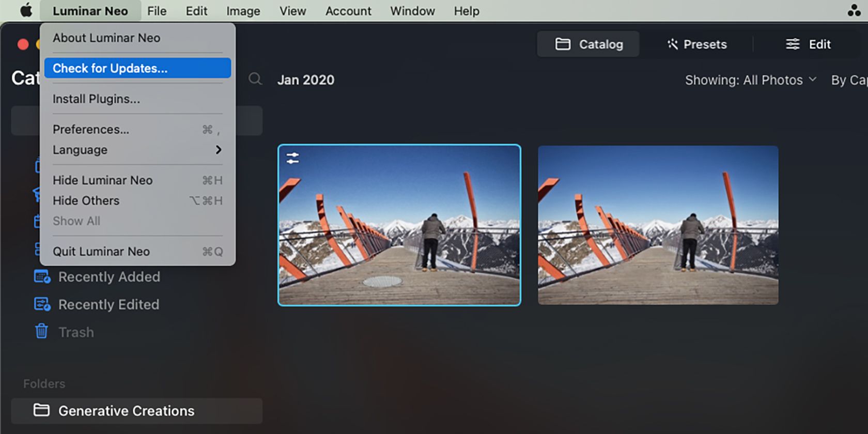Click the Presets magic wand icon
Image resolution: width=868 pixels, height=434 pixels.
pos(672,44)
